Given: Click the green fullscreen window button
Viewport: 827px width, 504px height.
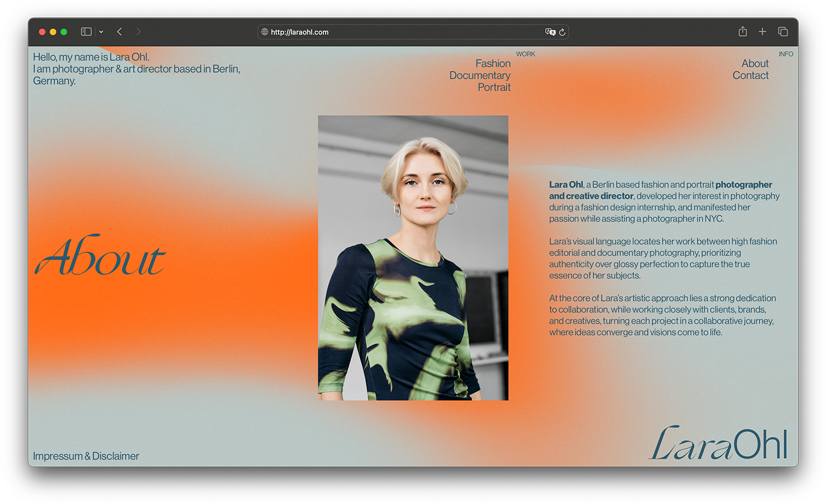Looking at the screenshot, I should tap(64, 32).
